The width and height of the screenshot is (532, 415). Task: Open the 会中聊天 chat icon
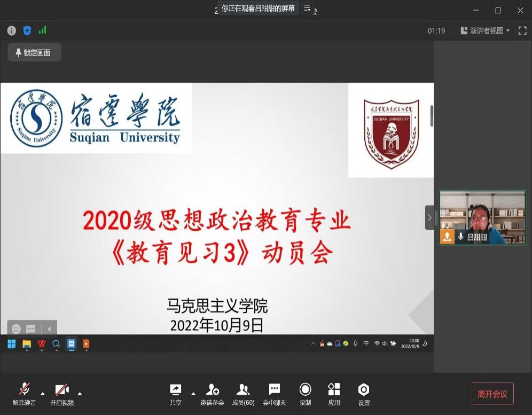(x=274, y=394)
